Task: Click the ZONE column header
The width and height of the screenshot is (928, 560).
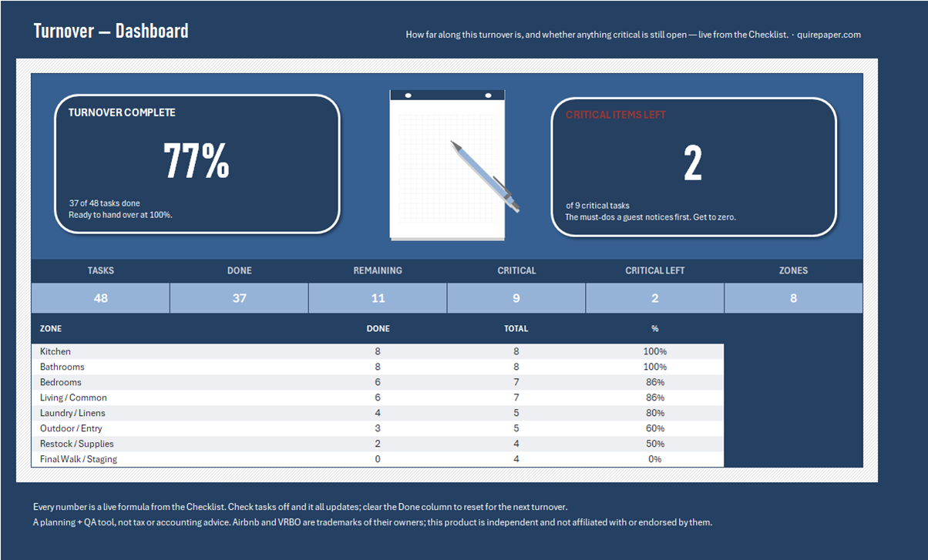Action: (51, 328)
